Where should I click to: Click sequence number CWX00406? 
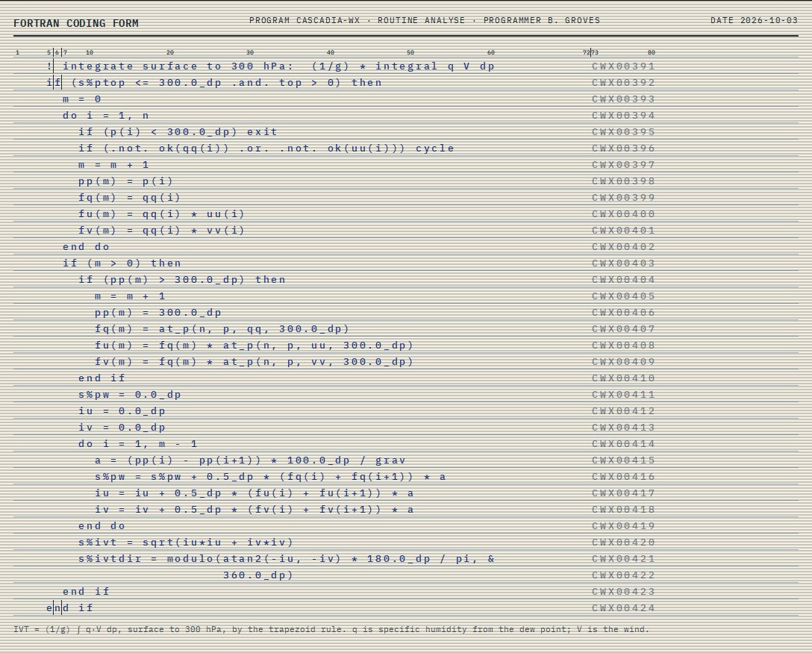(623, 313)
